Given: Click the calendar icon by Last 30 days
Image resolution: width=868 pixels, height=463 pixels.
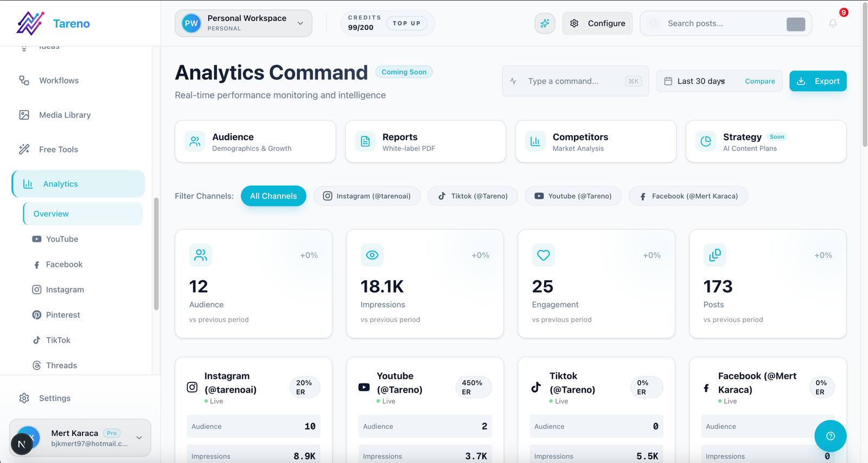Looking at the screenshot, I should point(668,81).
